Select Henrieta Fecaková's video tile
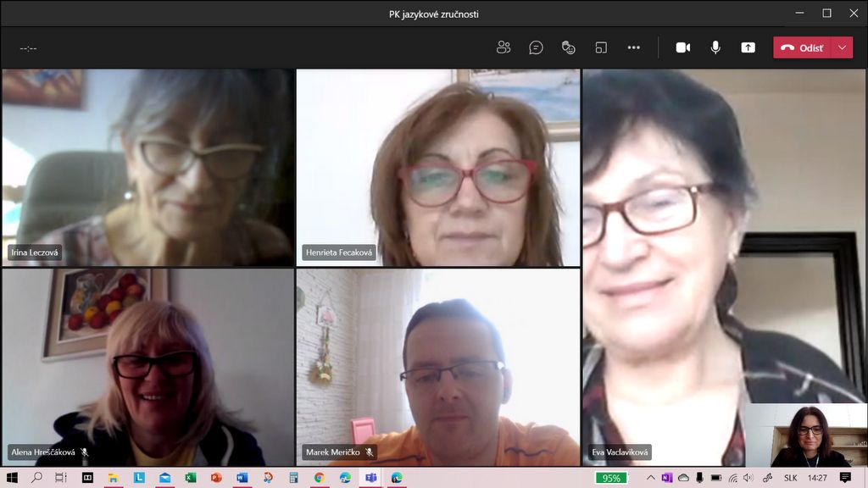868x488 pixels. (x=438, y=168)
